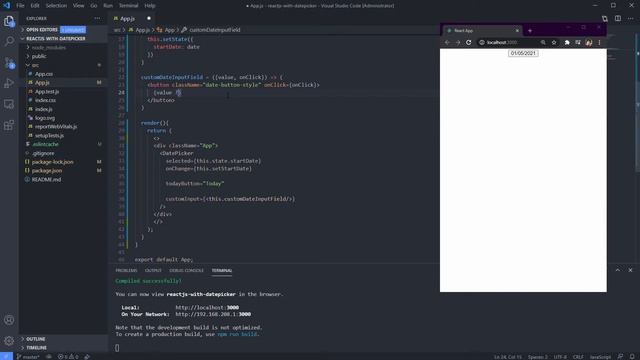Select the App.js editor tab
The image size is (640, 360).
(127, 18)
